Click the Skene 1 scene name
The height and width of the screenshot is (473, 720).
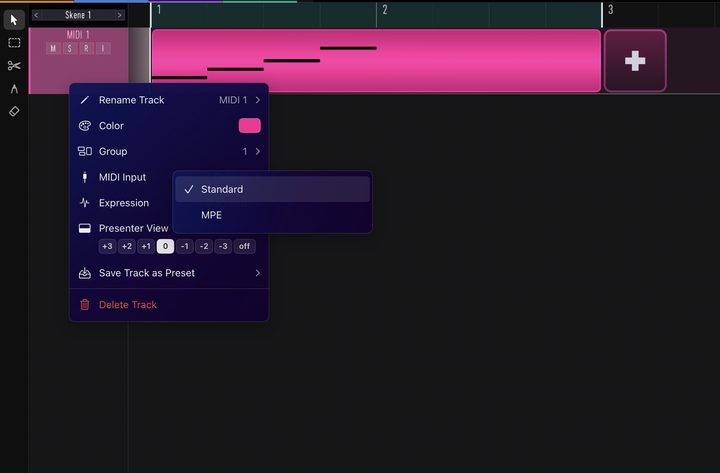tap(78, 15)
